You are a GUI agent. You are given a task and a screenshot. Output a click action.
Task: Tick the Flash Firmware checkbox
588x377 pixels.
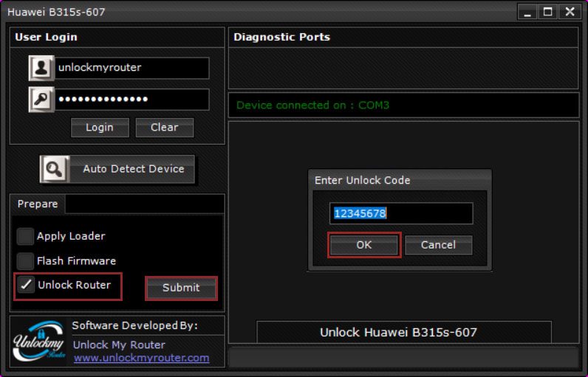click(26, 261)
